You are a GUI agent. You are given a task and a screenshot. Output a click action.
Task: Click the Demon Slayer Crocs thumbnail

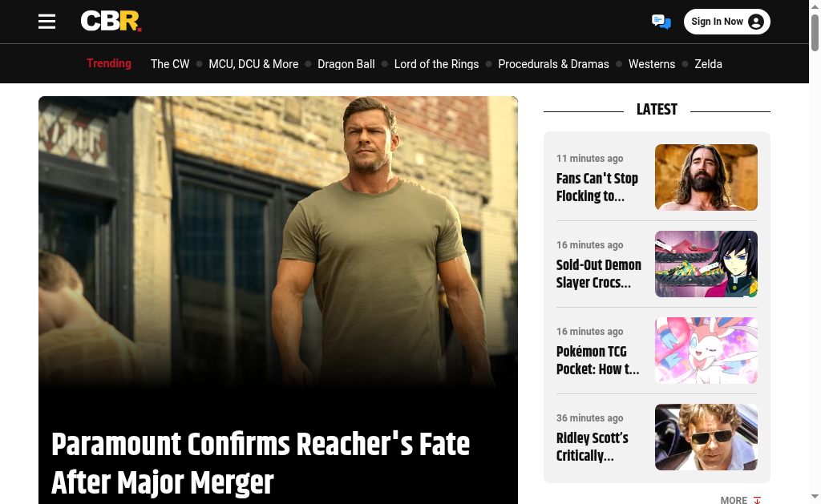(706, 264)
